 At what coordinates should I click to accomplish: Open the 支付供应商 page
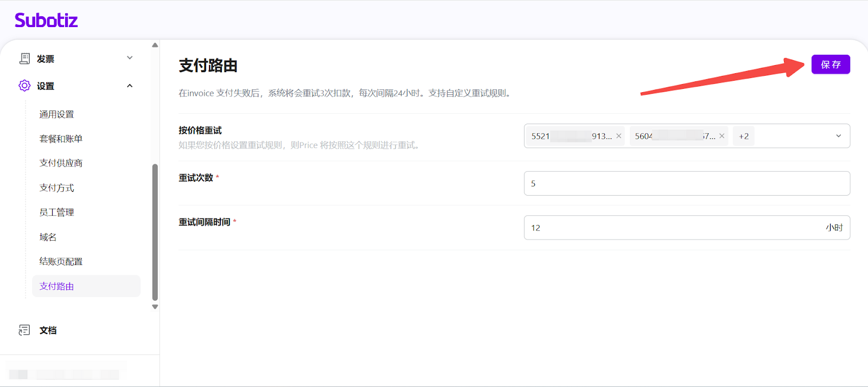(x=61, y=163)
